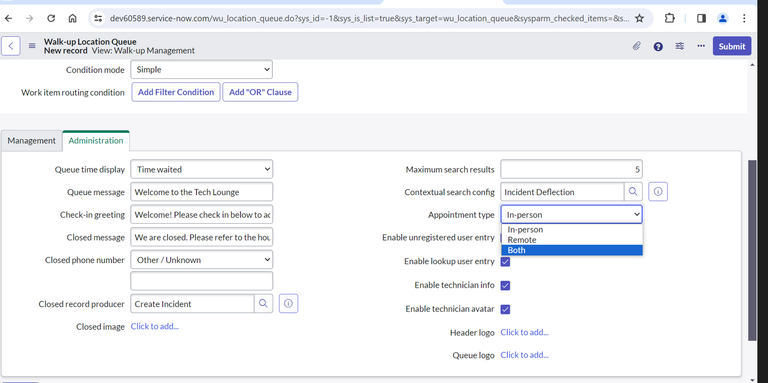Open the Chrome three-dot menu
This screenshot has width=768, height=383.
[x=744, y=18]
